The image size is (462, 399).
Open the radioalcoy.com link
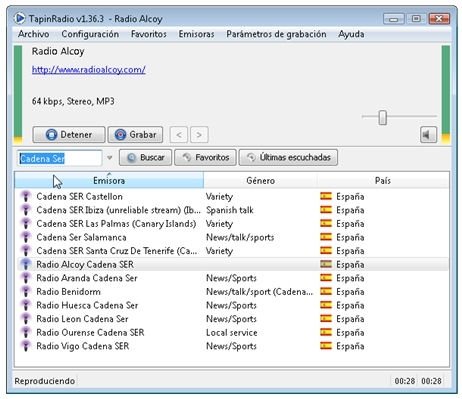[89, 69]
